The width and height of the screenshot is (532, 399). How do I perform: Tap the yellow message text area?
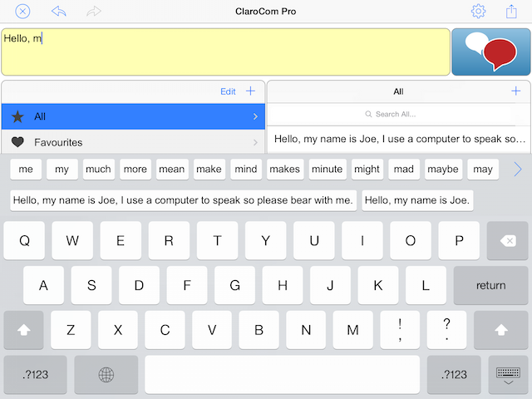(x=225, y=52)
